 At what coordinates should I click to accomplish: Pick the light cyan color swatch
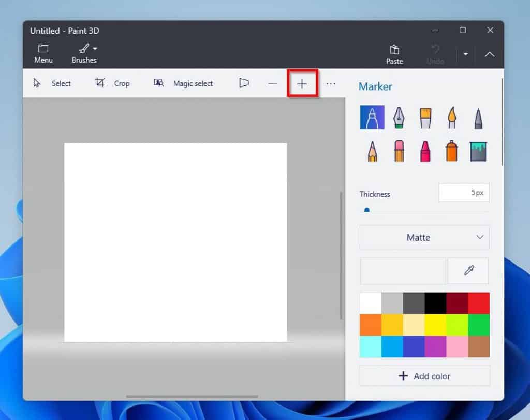[x=371, y=346]
